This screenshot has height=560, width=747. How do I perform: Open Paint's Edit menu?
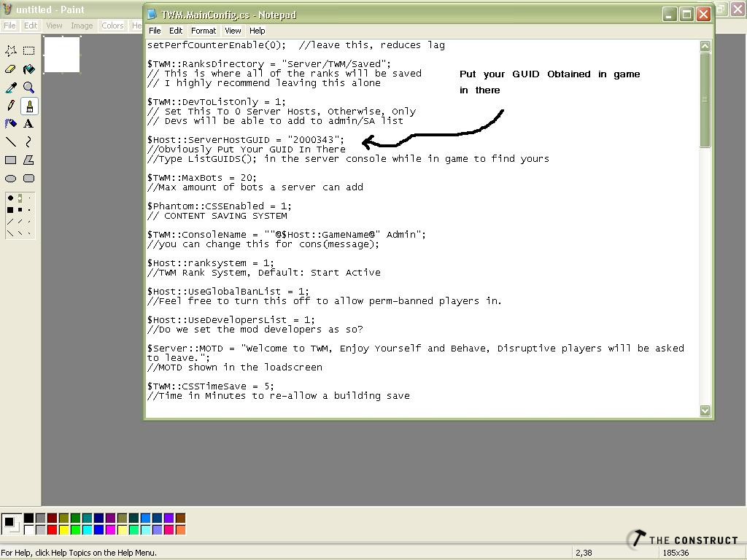tap(31, 26)
